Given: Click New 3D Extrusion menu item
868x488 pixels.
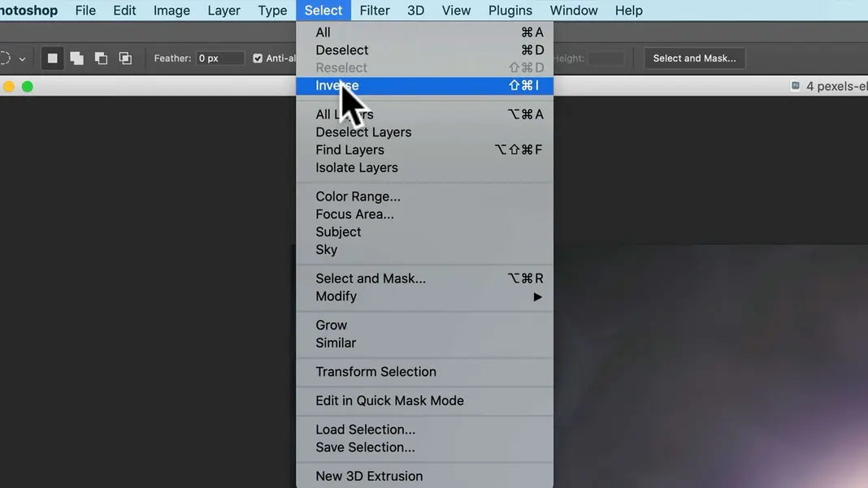Looking at the screenshot, I should [424, 476].
